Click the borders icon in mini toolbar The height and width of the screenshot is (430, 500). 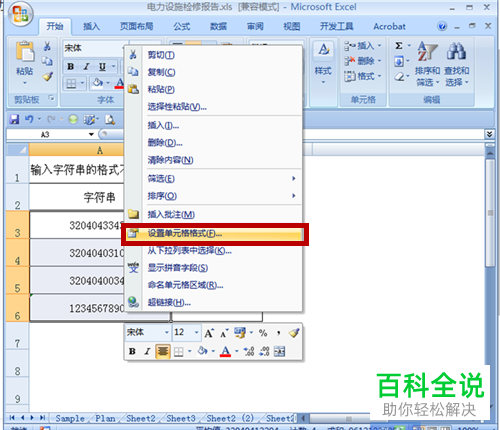(179, 352)
